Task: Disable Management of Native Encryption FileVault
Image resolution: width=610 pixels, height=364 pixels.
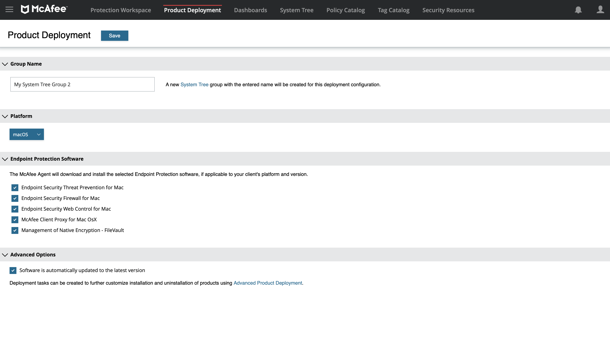Action: pos(14,230)
